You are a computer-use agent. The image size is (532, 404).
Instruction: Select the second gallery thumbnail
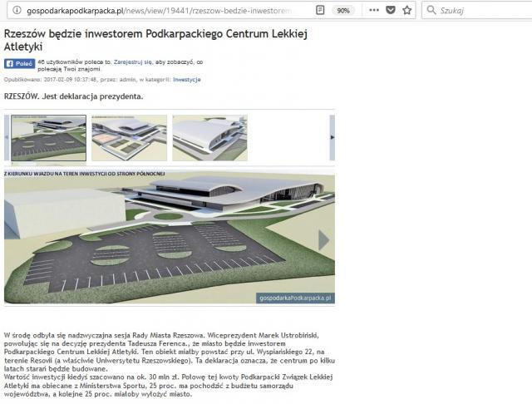[129, 137]
